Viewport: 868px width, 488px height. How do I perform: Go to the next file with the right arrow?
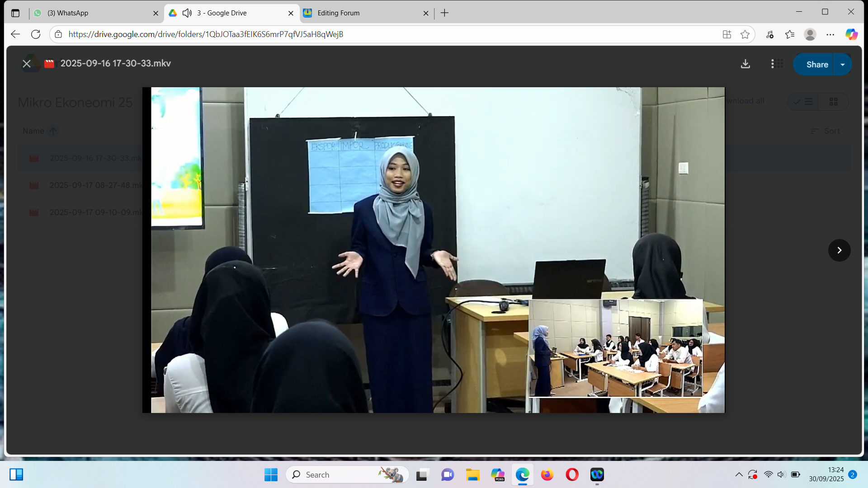pos(839,250)
